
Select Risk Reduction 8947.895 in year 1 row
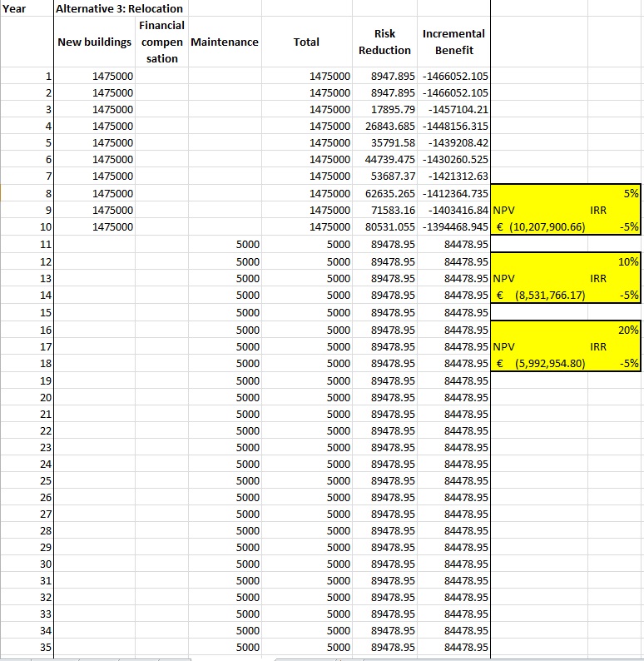(x=385, y=76)
